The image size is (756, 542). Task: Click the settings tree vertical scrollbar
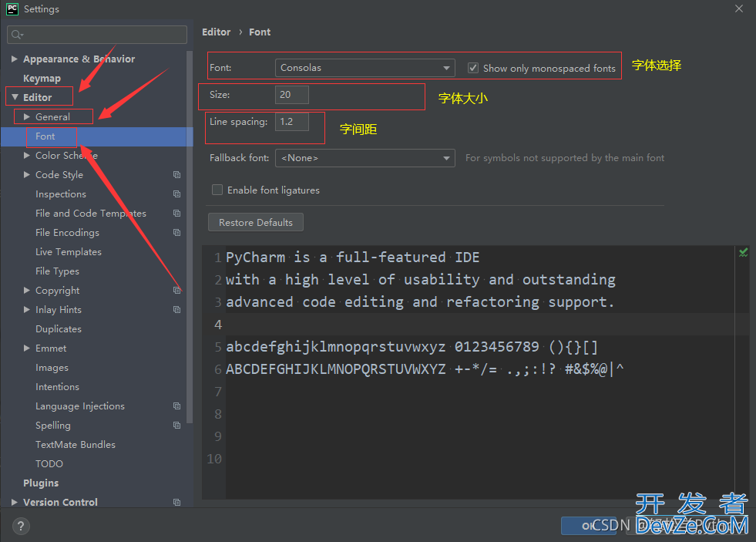coord(190,236)
